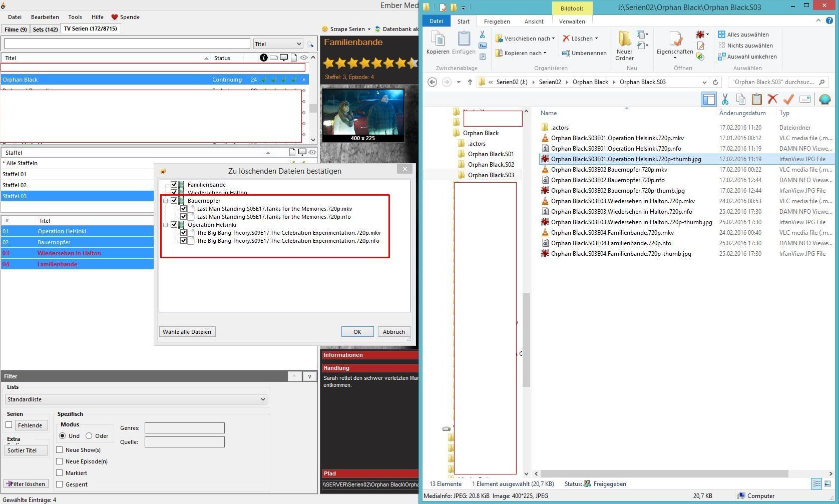Uncheck Last Man Standing .mkv file checkbox
Image resolution: width=839 pixels, height=504 pixels.
pos(183,209)
